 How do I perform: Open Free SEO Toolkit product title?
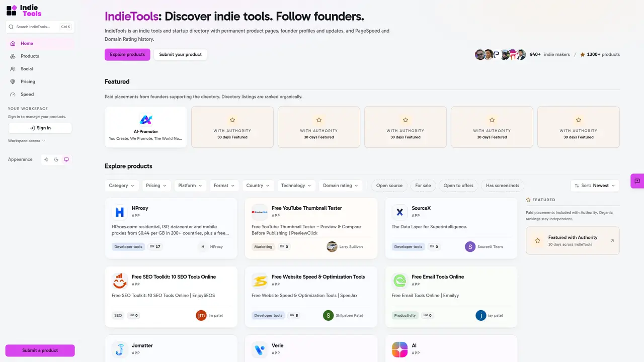pos(174,277)
